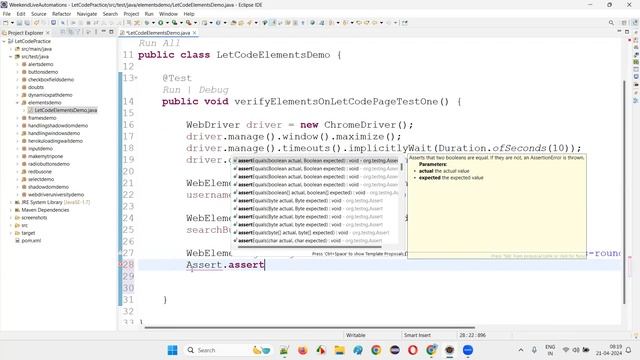Click the New file toolbar icon
640x360 pixels.
click(6, 23)
